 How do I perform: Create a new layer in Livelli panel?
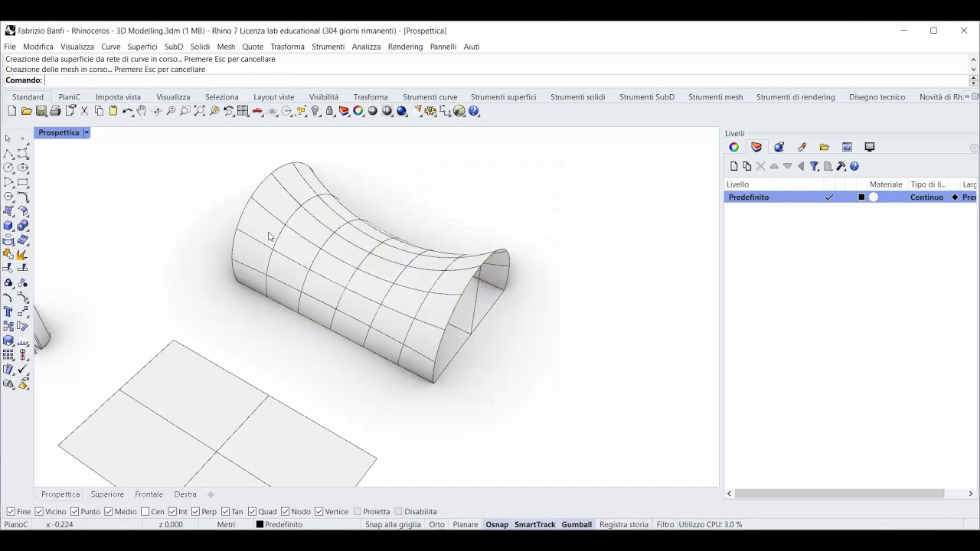click(734, 166)
